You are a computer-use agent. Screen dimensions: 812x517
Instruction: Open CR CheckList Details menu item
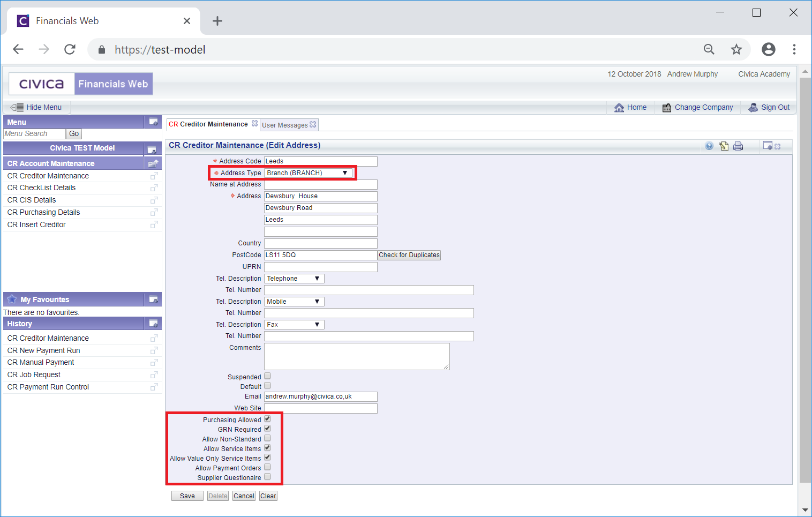41,188
